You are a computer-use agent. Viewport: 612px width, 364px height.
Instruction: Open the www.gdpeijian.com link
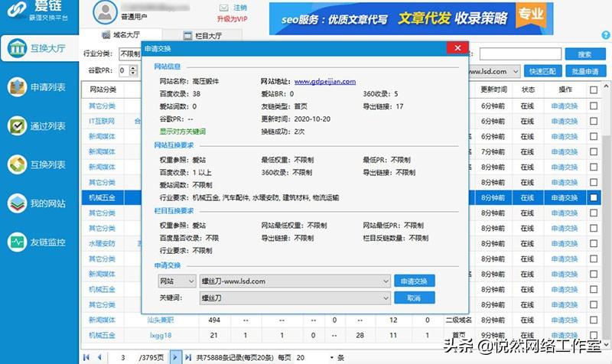324,82
